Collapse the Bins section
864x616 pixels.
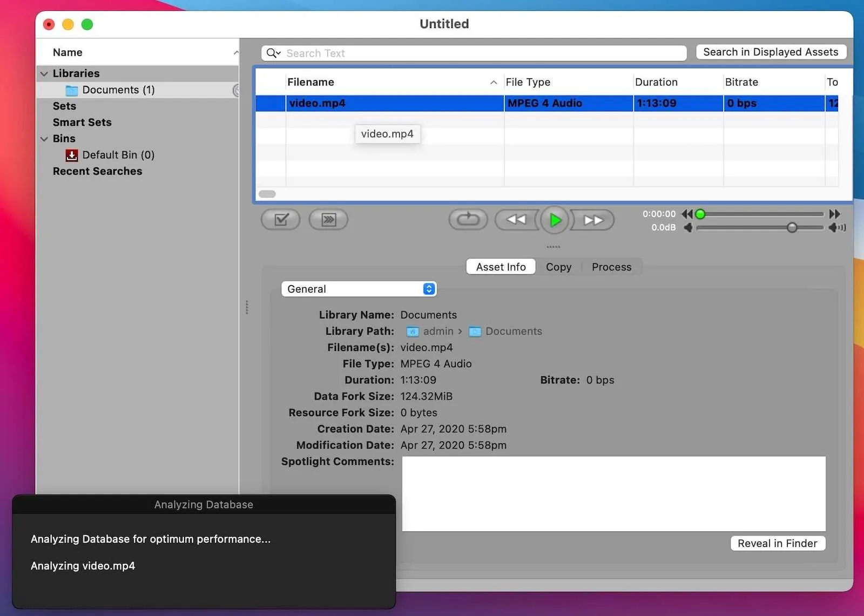pyautogui.click(x=44, y=139)
